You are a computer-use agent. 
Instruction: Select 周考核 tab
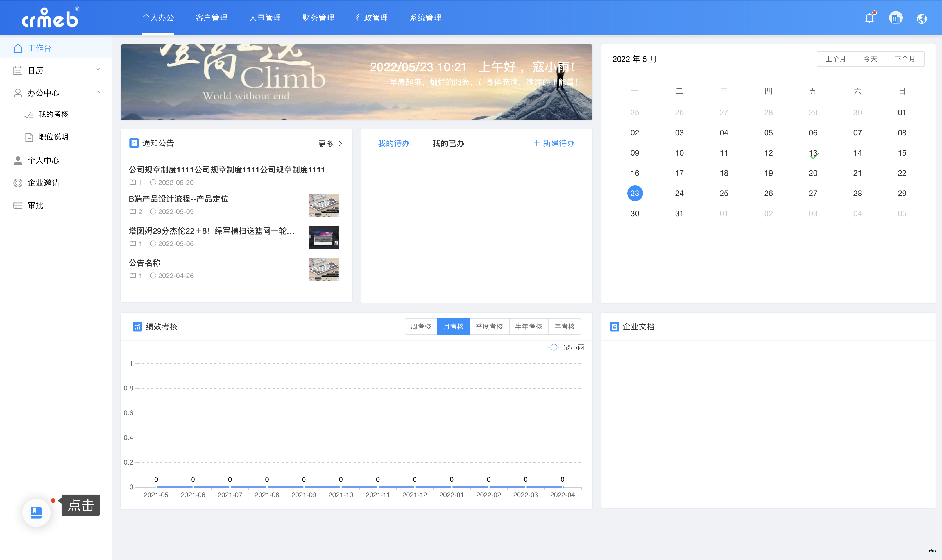click(x=421, y=326)
